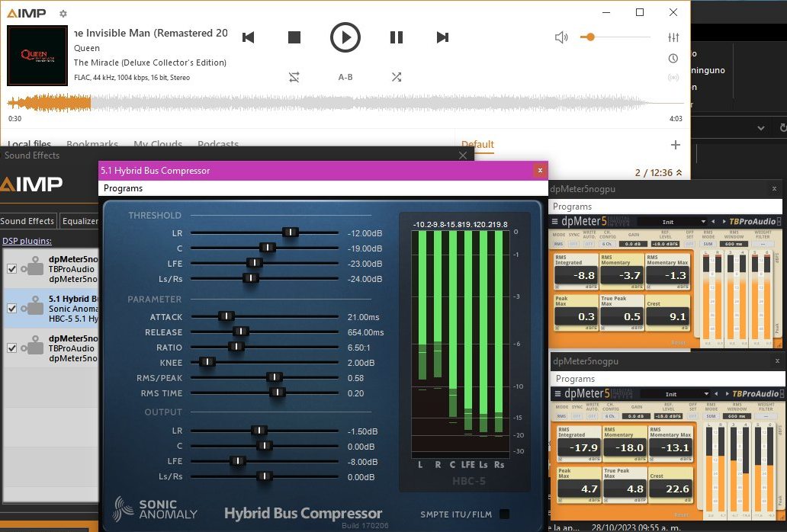This screenshot has height=532, width=787.
Task: Click the Sonic Anomaly logo
Action: (x=155, y=509)
